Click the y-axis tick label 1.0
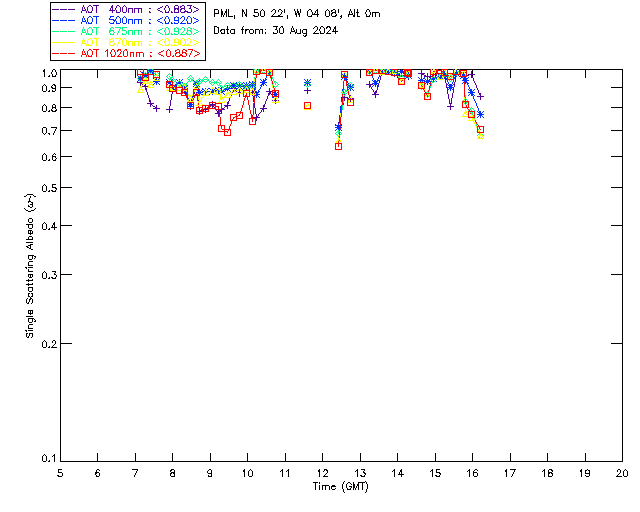Screen dimensions: 640x512 (49, 73)
